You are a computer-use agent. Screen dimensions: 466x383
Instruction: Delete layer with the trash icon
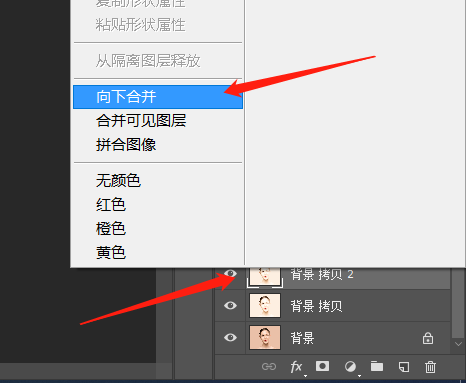click(430, 367)
